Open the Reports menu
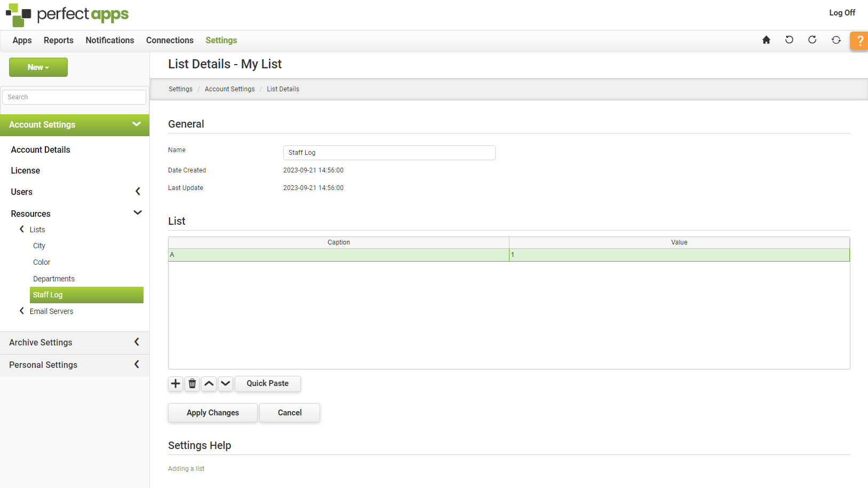Screen dimensions: 868x488 (x=59, y=40)
